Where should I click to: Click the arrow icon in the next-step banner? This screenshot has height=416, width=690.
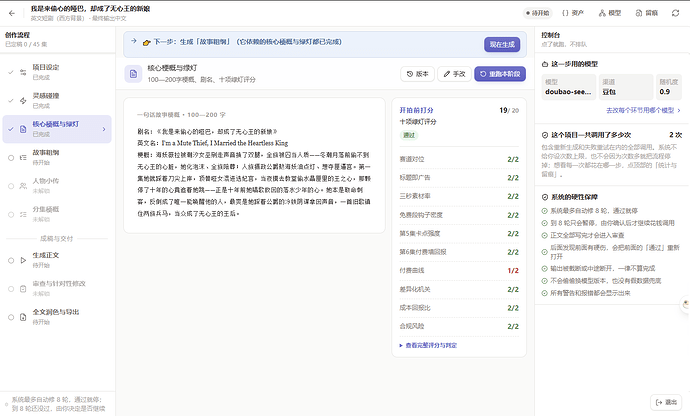134,41
